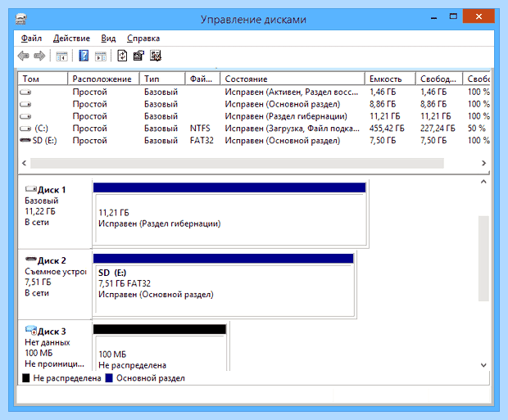Select the (C:) volume row
Screen dimensions: 508x420
(254, 129)
